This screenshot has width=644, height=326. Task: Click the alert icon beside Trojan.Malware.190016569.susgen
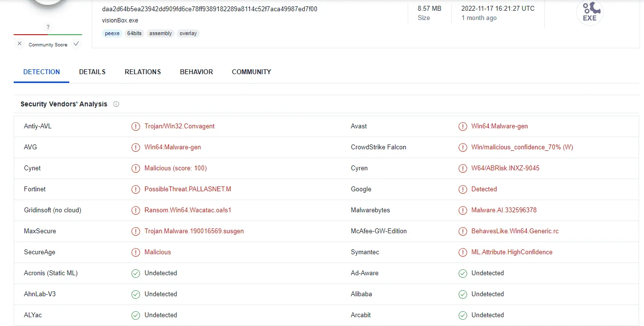136,231
